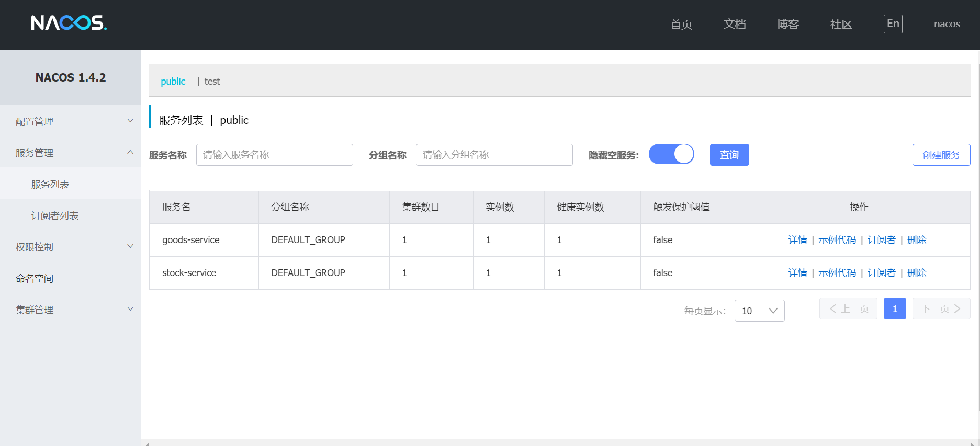Open 博客 in the top navigation
This screenshot has height=446, width=980.
coord(788,24)
